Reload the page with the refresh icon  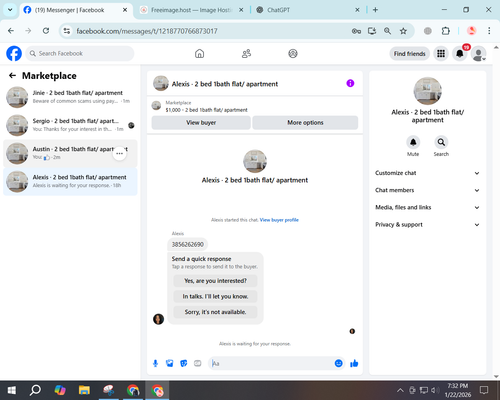tap(46, 31)
